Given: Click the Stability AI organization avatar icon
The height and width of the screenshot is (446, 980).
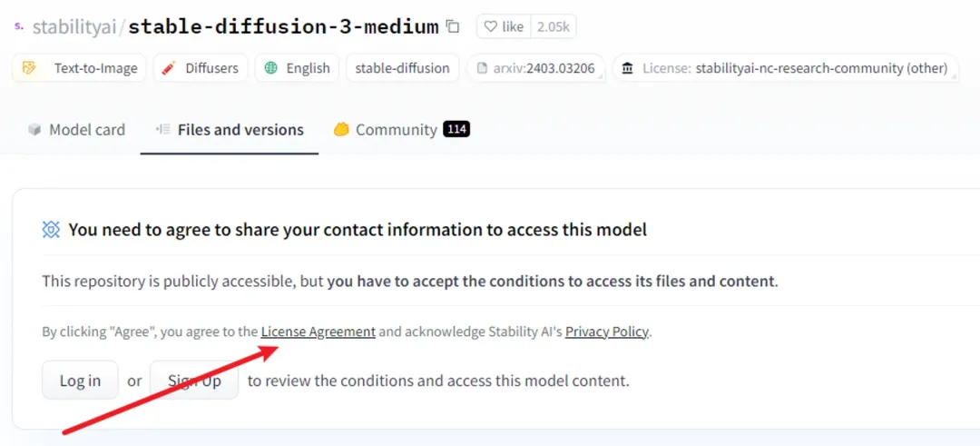Looking at the screenshot, I should click(x=18, y=26).
